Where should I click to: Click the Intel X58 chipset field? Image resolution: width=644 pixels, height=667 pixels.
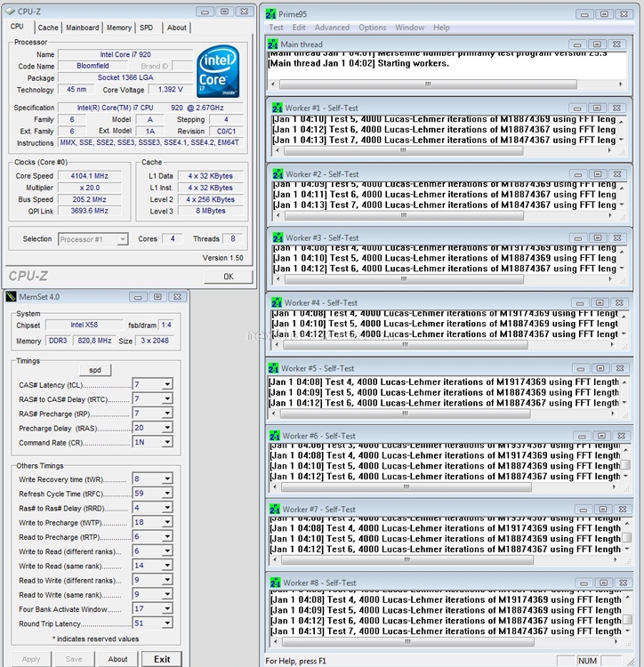coord(85,325)
